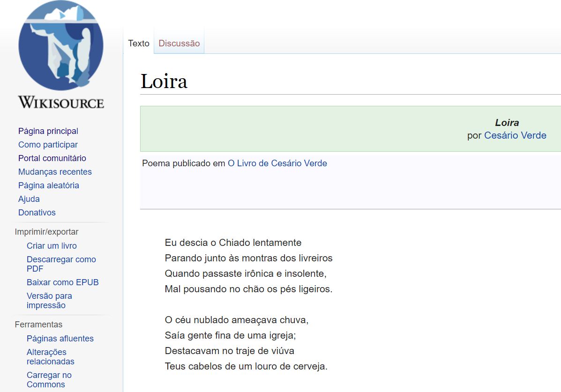561x392 pixels.
Task: Click the WIKISOURCE wordmark under the logo
Action: tap(61, 102)
